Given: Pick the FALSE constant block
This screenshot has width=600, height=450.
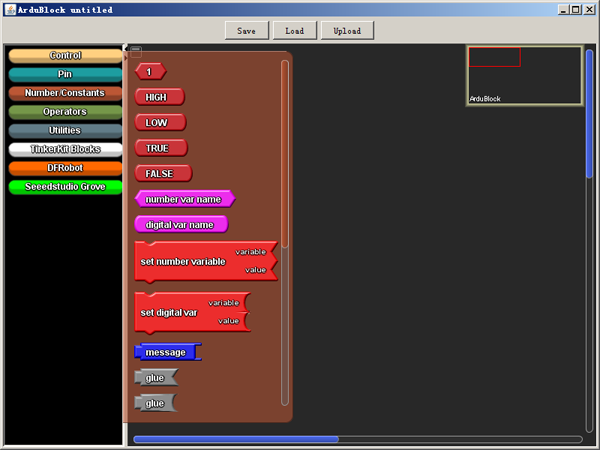Looking at the screenshot, I should pyautogui.click(x=163, y=173).
